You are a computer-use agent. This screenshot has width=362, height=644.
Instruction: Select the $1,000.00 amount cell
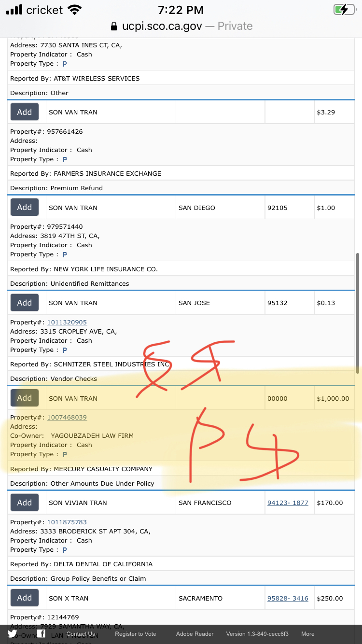(334, 398)
